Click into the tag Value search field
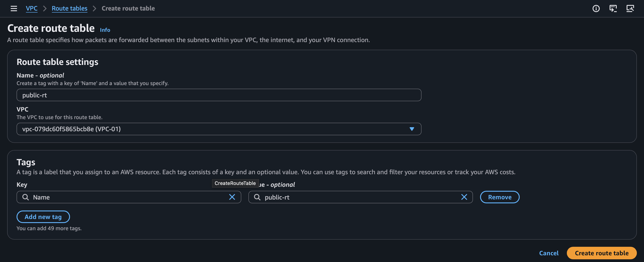Screen dimensions: 644x262 360,197
